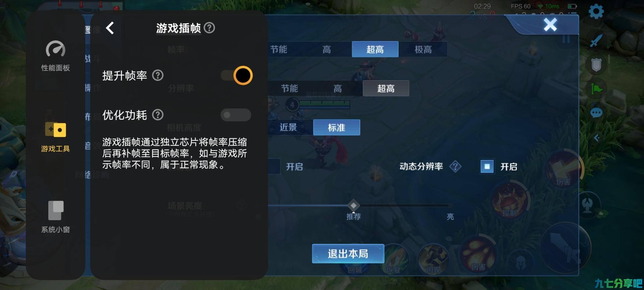Open the 动态分辨率 help diamond icon
This screenshot has width=644, height=290.
(x=455, y=166)
